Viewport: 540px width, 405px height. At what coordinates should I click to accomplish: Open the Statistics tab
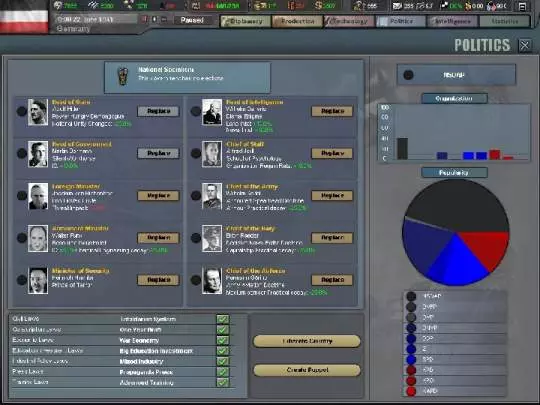[505, 21]
